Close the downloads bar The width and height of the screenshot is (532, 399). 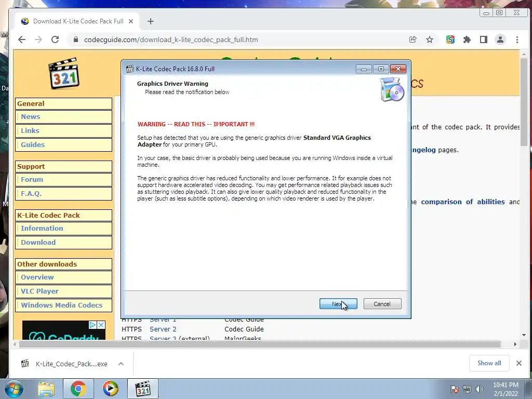click(x=519, y=363)
